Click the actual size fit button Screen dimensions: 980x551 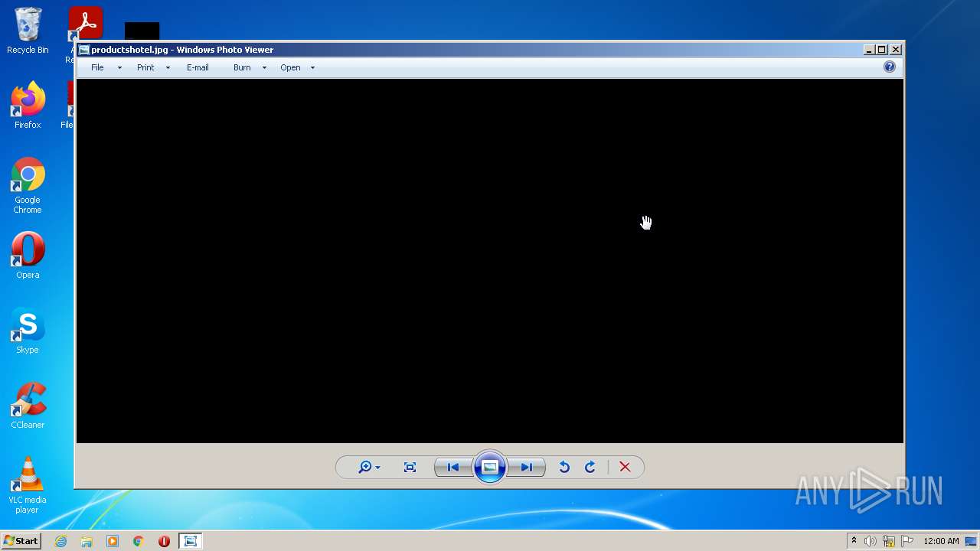tap(410, 467)
